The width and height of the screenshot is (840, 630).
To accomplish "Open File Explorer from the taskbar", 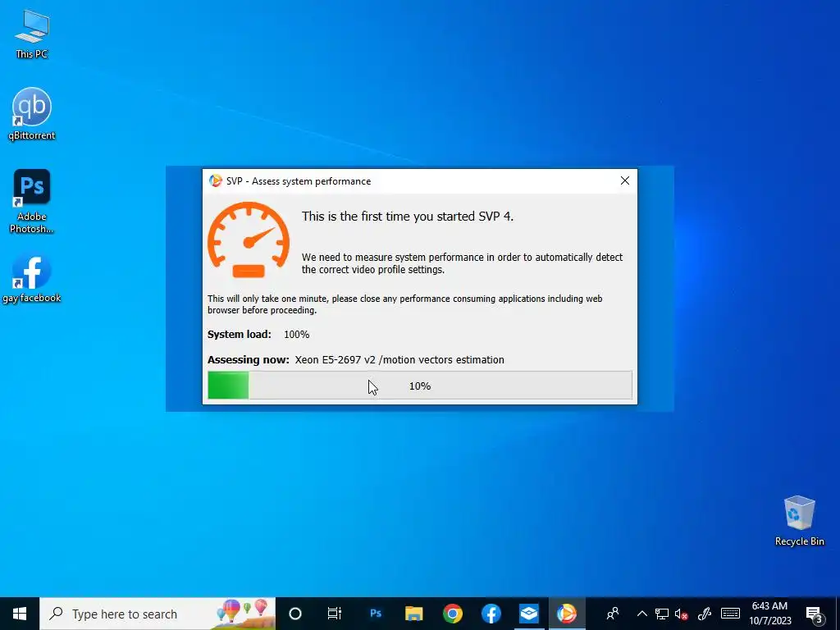I will click(413, 614).
